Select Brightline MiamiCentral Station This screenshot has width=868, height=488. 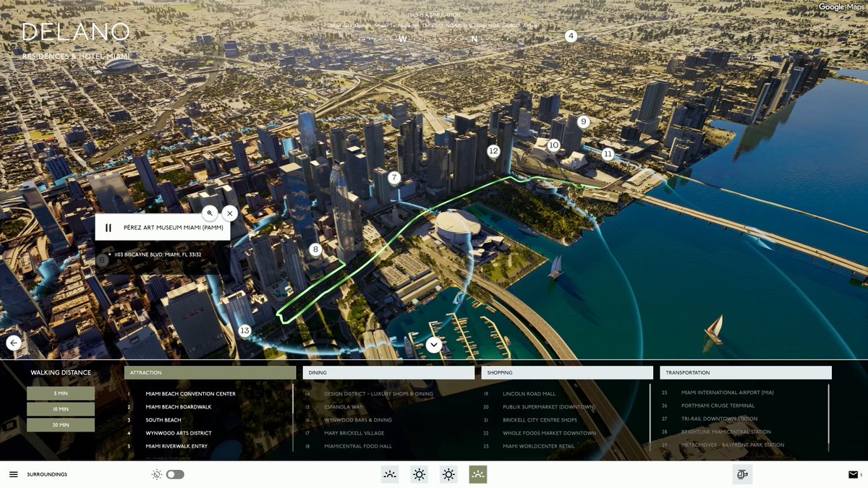726,432
